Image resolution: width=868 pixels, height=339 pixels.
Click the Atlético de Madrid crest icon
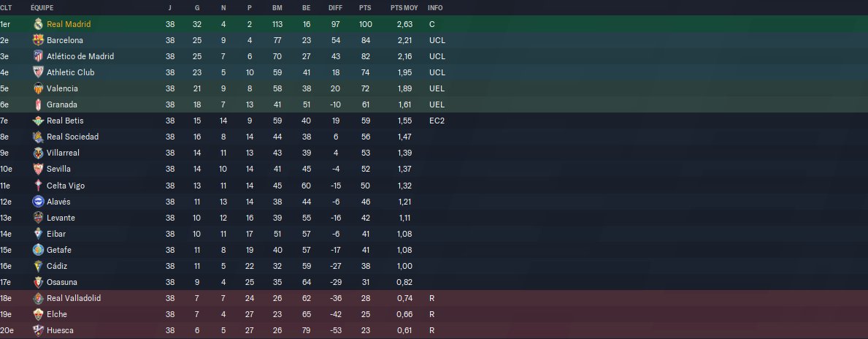click(x=38, y=56)
